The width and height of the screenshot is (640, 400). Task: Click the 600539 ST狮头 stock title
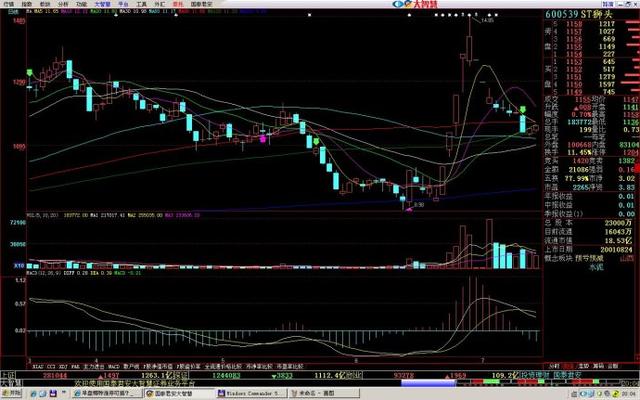(579, 14)
